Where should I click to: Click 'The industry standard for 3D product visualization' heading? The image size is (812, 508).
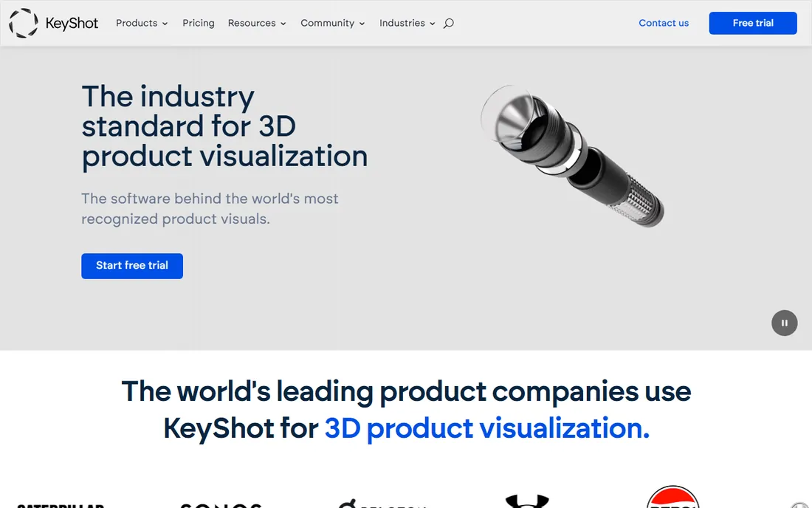[224, 126]
